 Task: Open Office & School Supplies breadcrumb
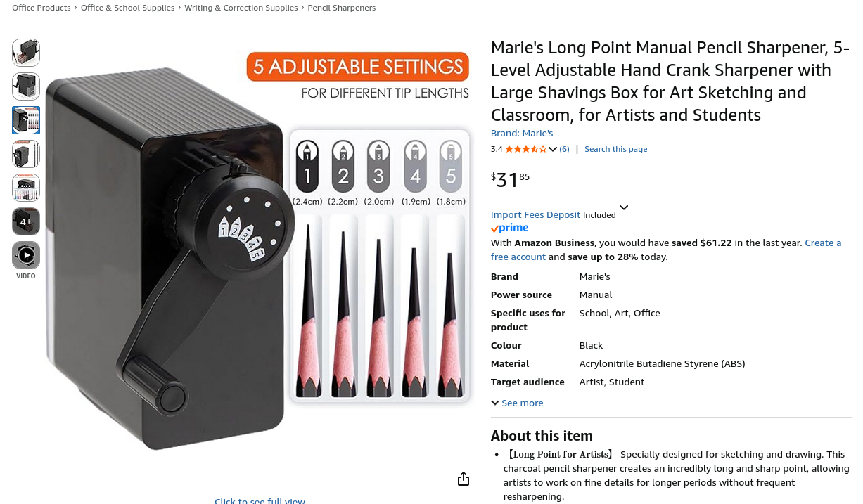[127, 8]
